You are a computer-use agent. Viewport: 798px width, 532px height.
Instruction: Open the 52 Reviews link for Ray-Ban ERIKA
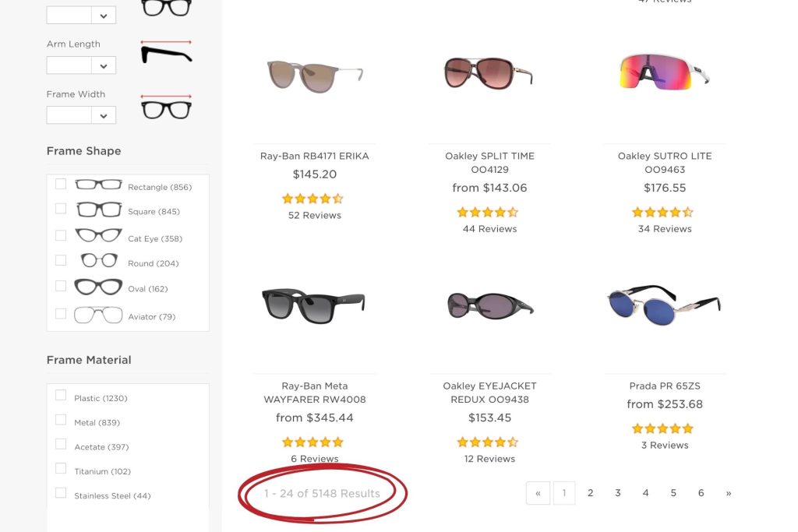pos(314,215)
